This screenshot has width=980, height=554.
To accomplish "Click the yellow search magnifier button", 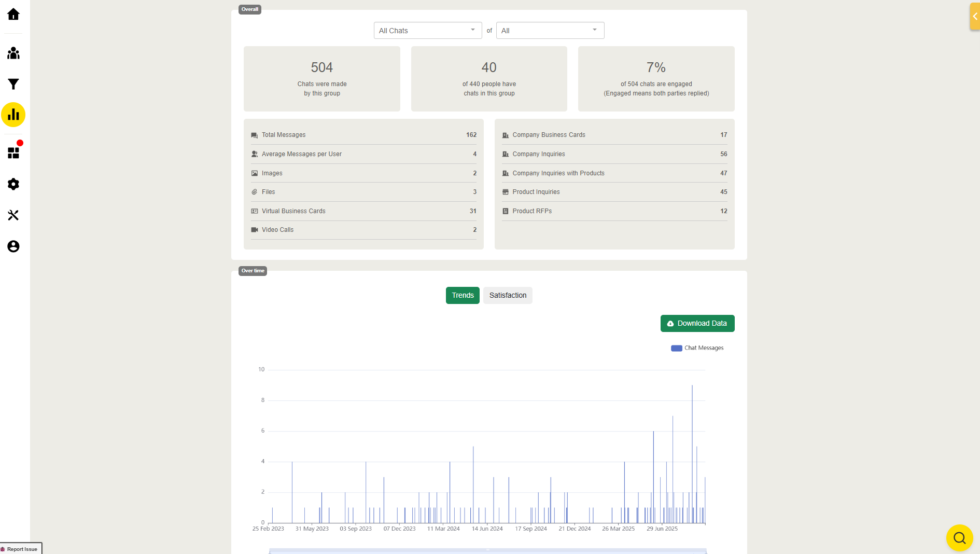I will click(x=960, y=538).
